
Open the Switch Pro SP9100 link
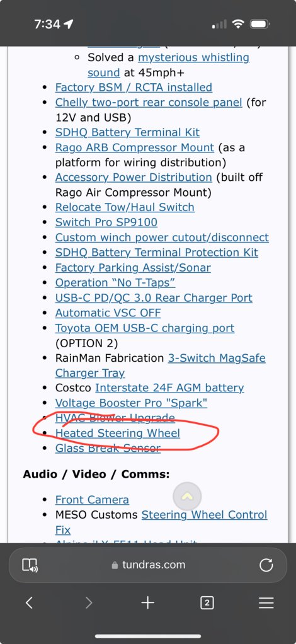click(x=106, y=222)
